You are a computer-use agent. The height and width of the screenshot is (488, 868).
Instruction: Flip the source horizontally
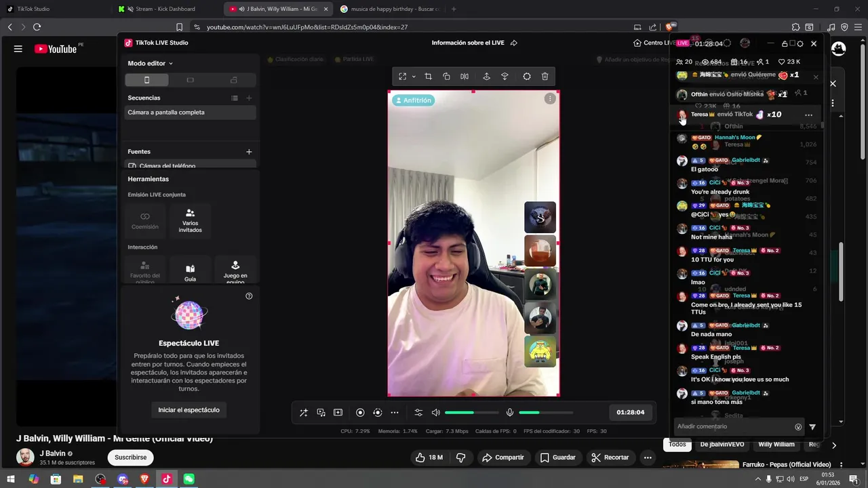pyautogui.click(x=465, y=77)
